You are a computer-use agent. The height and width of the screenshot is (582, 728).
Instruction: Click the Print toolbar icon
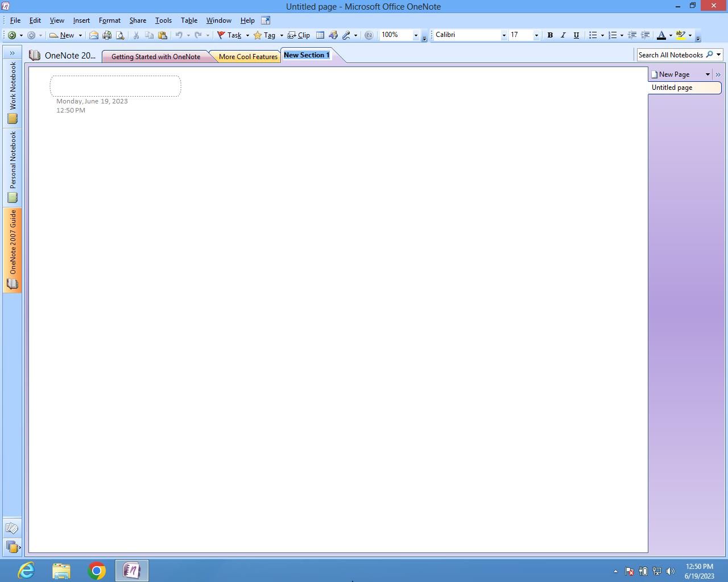(107, 35)
